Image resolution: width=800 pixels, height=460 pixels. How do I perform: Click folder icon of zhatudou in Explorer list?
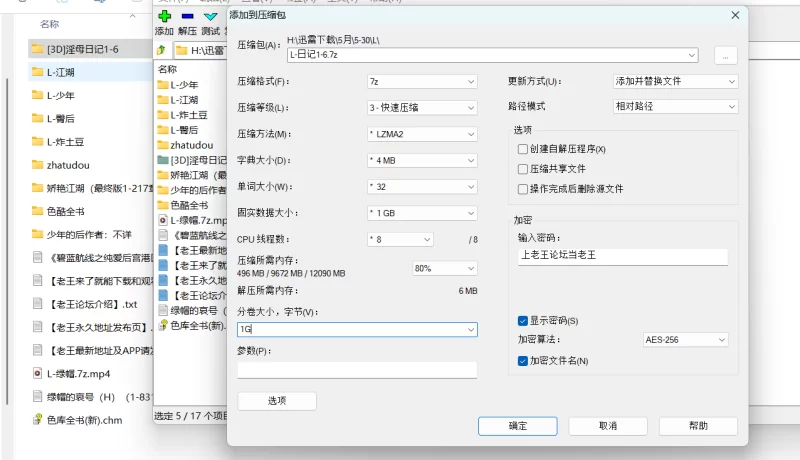click(37, 165)
